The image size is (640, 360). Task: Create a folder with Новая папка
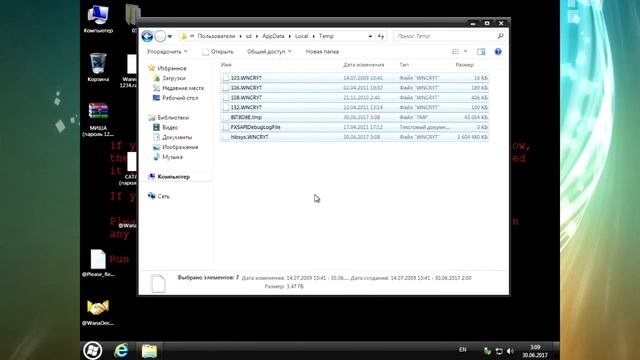(322, 52)
